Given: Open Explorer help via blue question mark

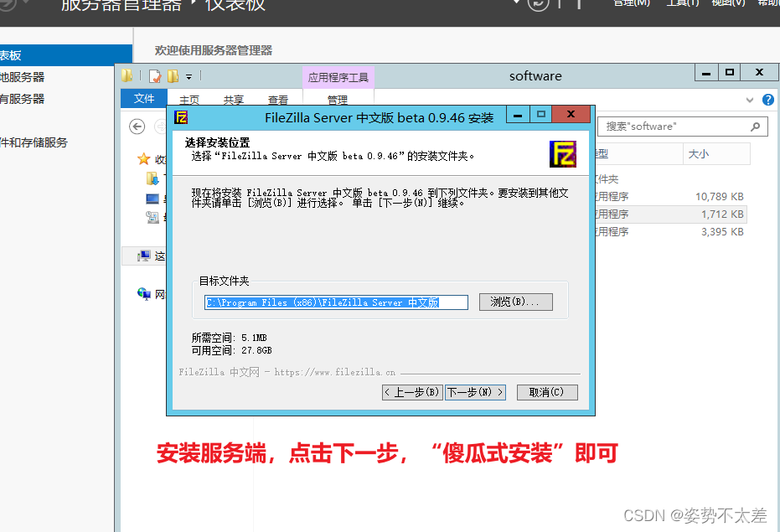Looking at the screenshot, I should coord(768,100).
